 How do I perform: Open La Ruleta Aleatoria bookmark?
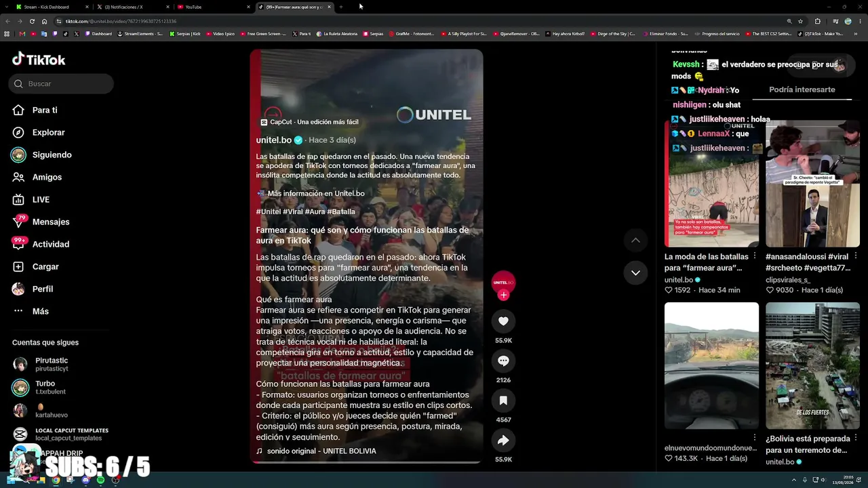338,33
